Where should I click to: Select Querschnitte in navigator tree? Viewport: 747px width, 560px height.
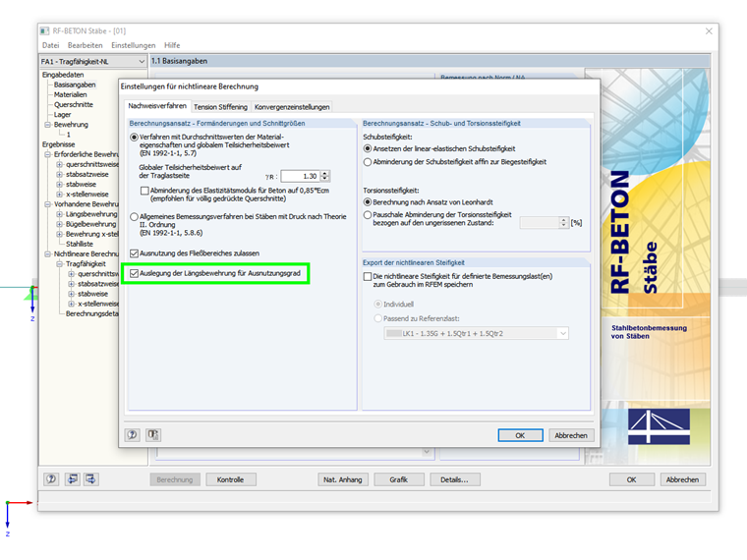point(74,105)
